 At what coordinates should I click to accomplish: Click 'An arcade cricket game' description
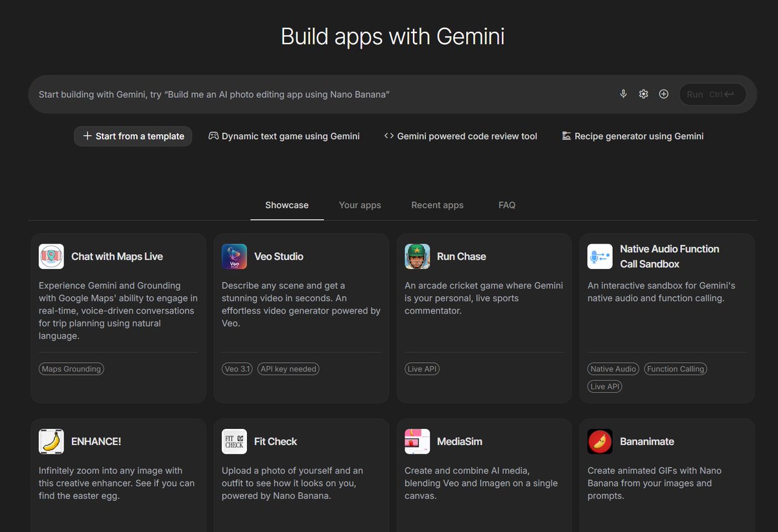click(x=484, y=298)
